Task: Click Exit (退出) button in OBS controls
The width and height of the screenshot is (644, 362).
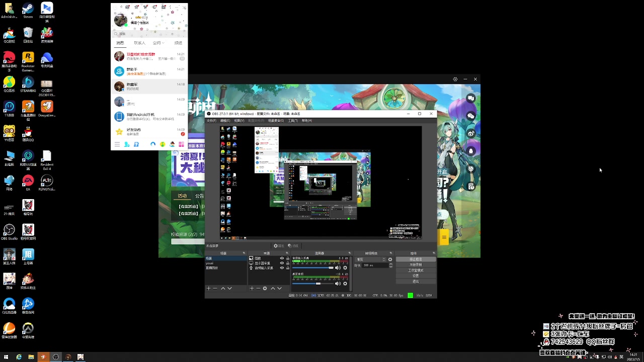Action: [416, 281]
